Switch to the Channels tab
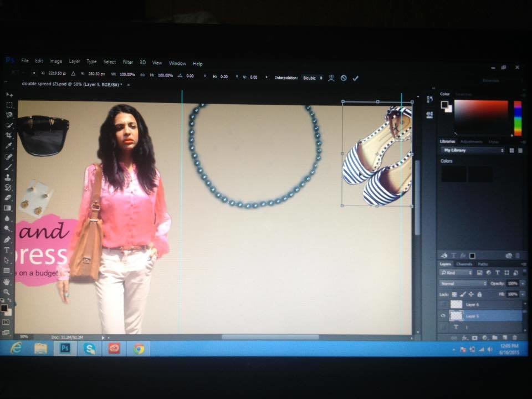 click(464, 264)
